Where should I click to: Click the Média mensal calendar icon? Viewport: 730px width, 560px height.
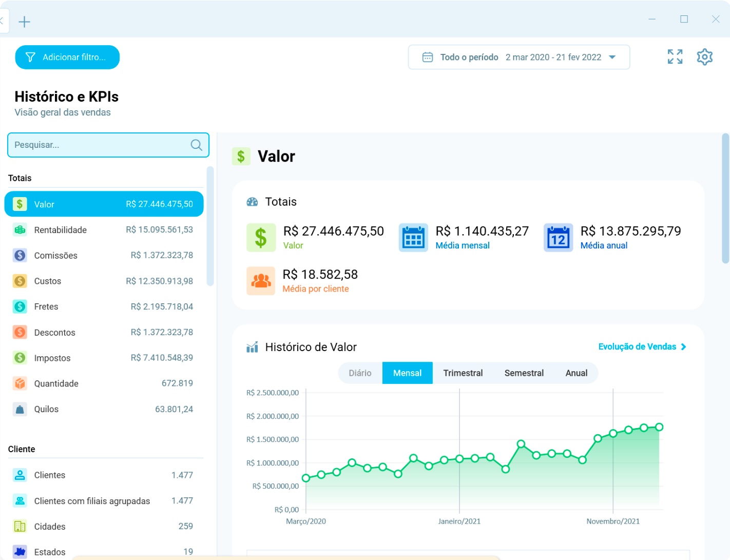tap(413, 238)
